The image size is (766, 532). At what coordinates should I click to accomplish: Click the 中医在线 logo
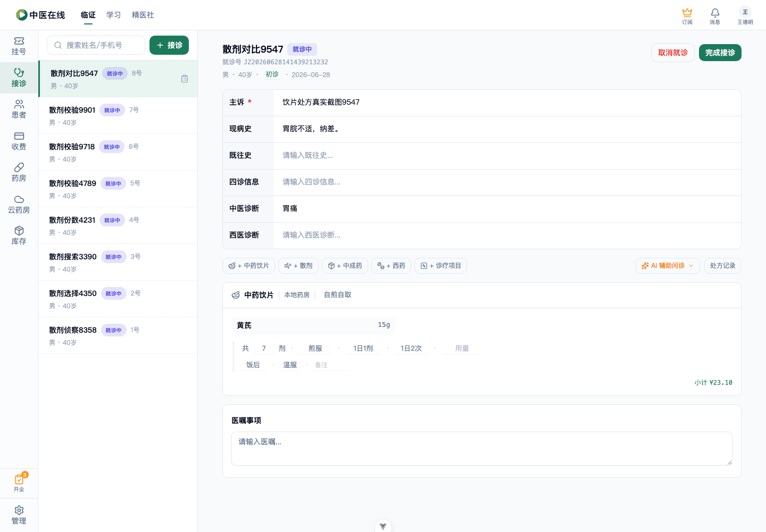click(40, 15)
